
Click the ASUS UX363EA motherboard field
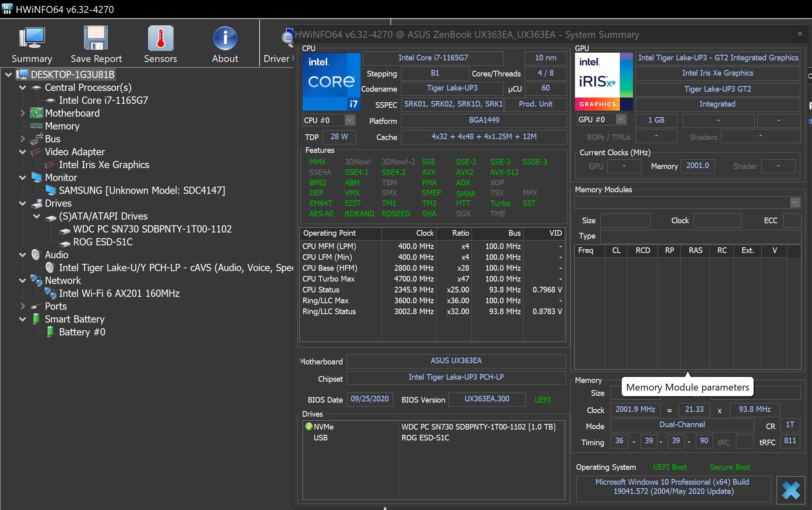pyautogui.click(x=456, y=361)
